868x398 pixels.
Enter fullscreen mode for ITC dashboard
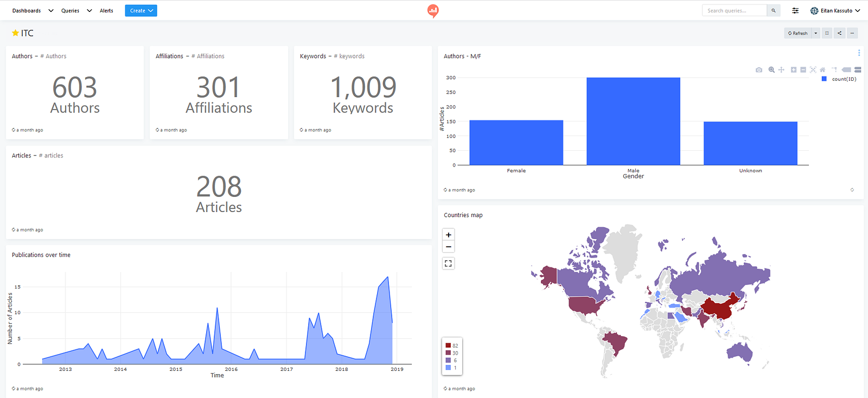coord(827,33)
